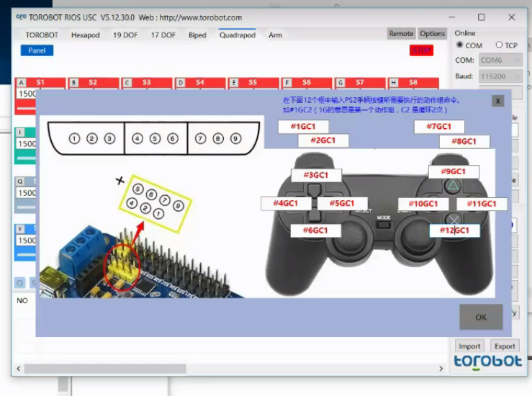Edit the #2GC1 command field
The height and width of the screenshot is (396, 532).
point(323,140)
